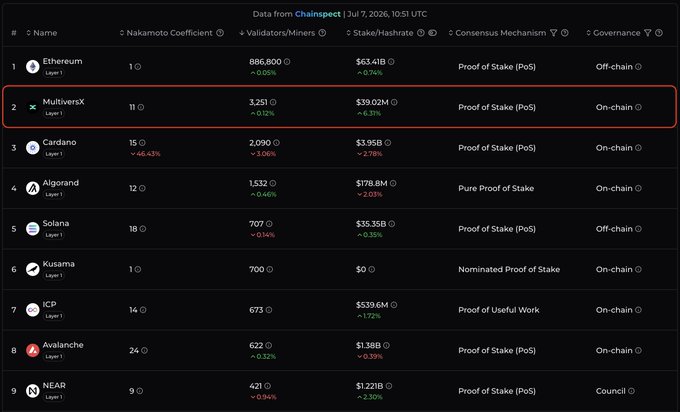Open Validators/Miners help icon
This screenshot has height=412, width=680.
click(x=322, y=33)
